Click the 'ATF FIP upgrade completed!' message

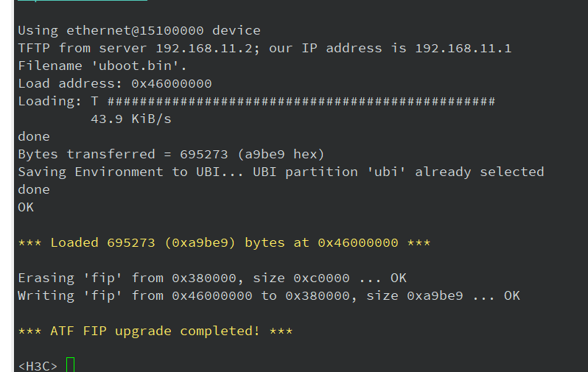coord(155,331)
